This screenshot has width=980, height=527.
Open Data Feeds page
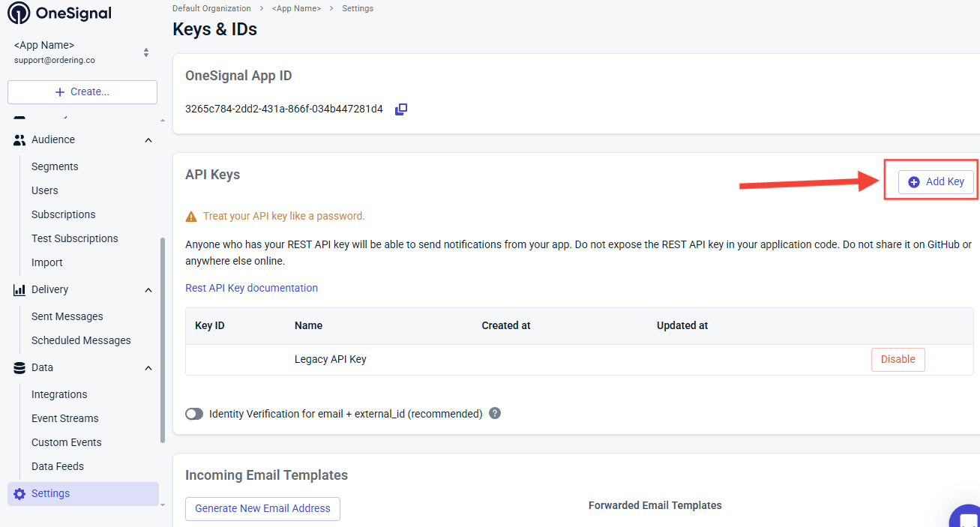point(58,466)
